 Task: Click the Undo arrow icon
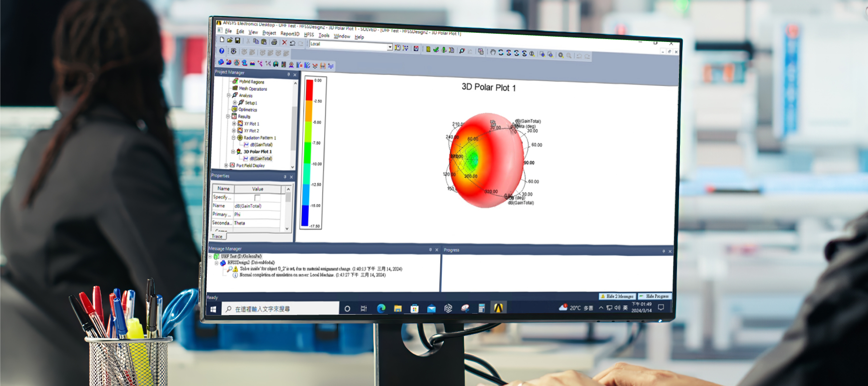pos(292,43)
